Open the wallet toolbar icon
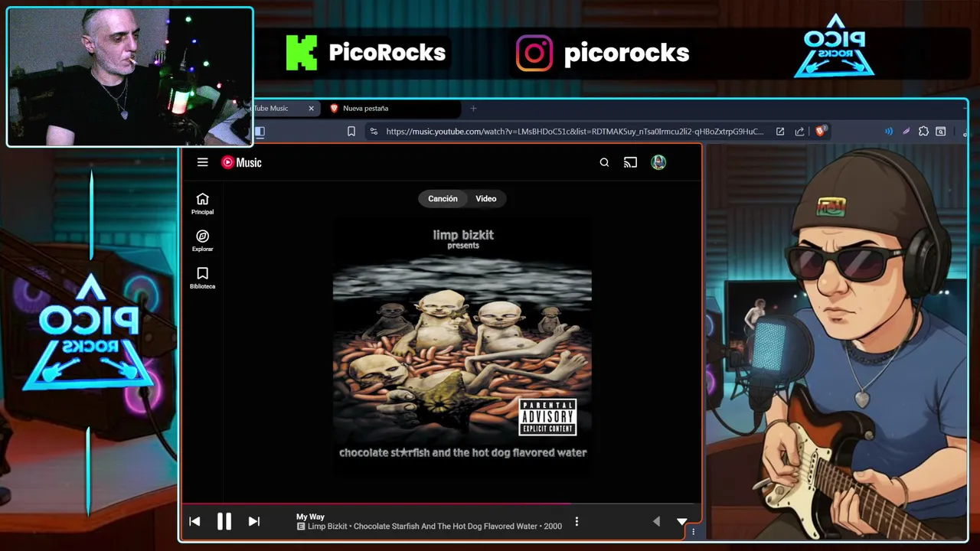Screen dimensions: 980x551 (x=941, y=132)
